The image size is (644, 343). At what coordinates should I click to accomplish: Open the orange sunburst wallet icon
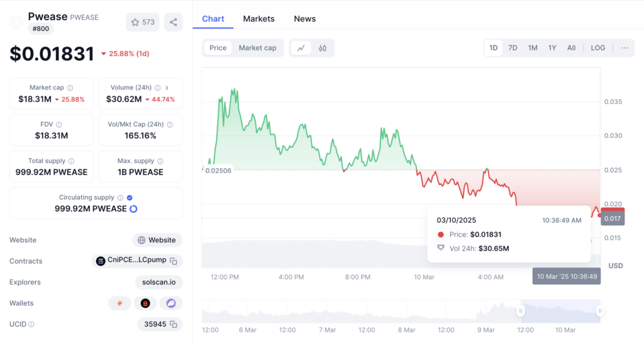coord(119,303)
